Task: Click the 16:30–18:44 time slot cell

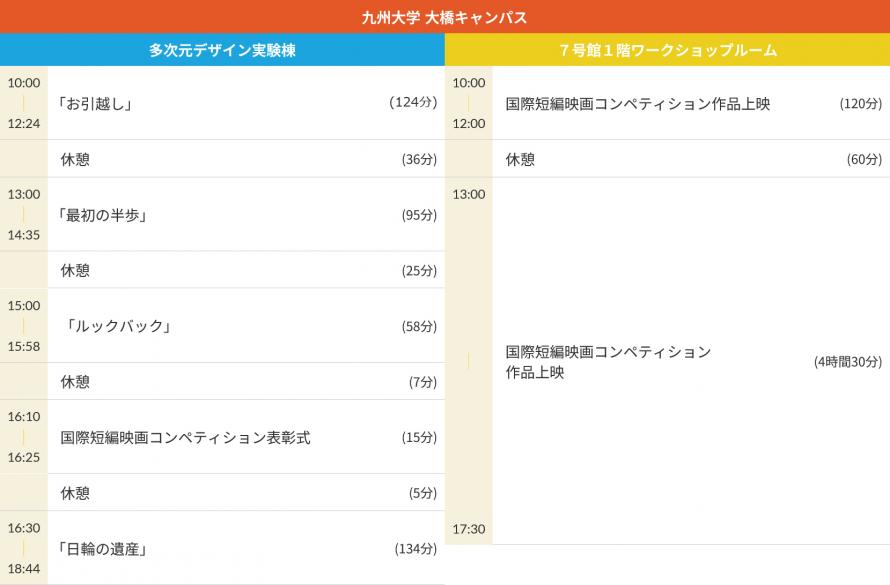Action: (x=24, y=548)
